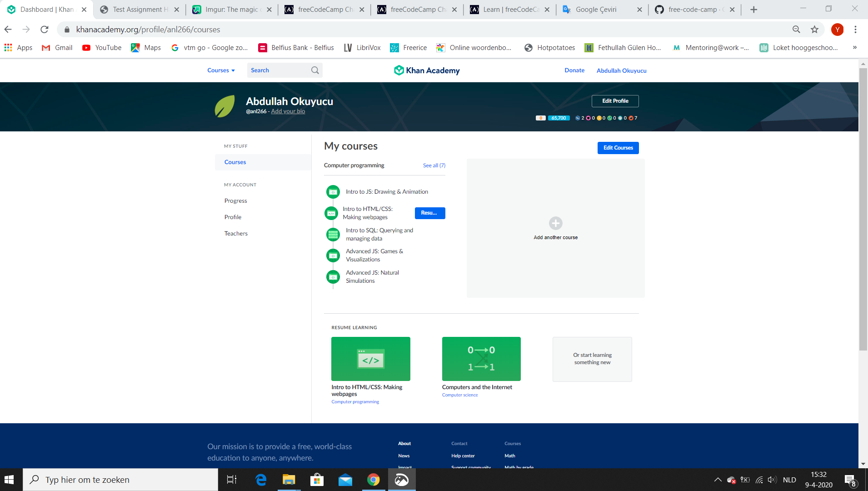Image resolution: width=868 pixels, height=491 pixels.
Task: Click the plus icon to add another course
Action: pos(555,223)
